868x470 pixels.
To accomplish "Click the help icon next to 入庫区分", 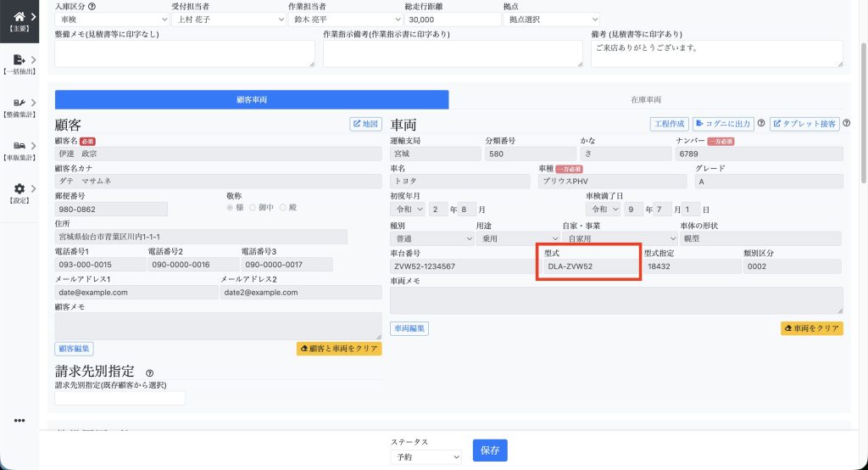I will coord(92,7).
